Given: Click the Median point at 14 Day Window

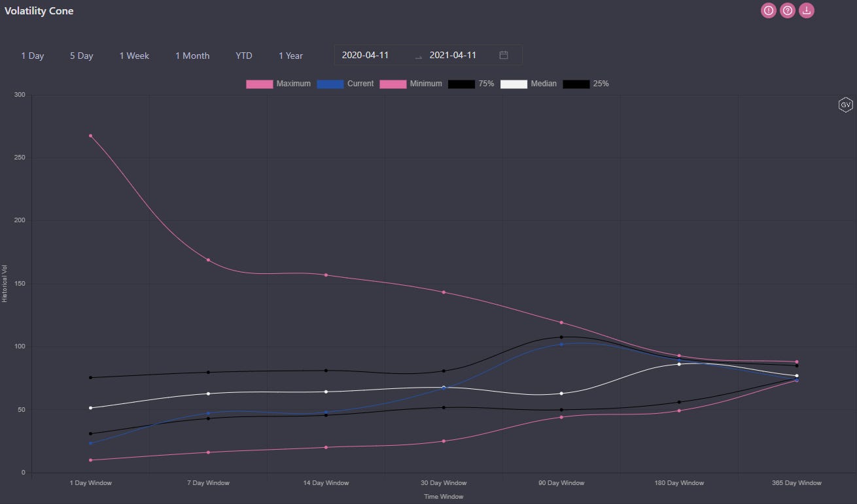Looking at the screenshot, I should [326, 392].
